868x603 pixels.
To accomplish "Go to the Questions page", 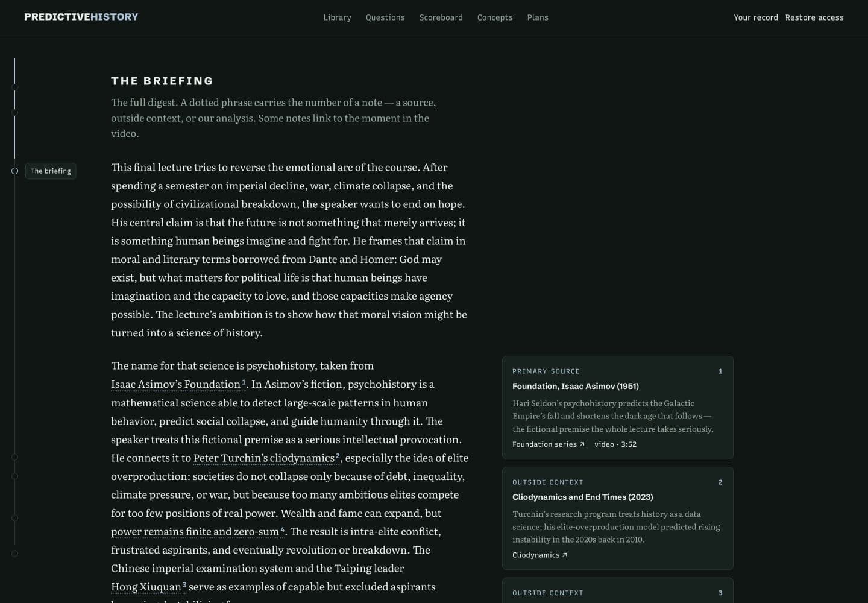I will click(385, 17).
